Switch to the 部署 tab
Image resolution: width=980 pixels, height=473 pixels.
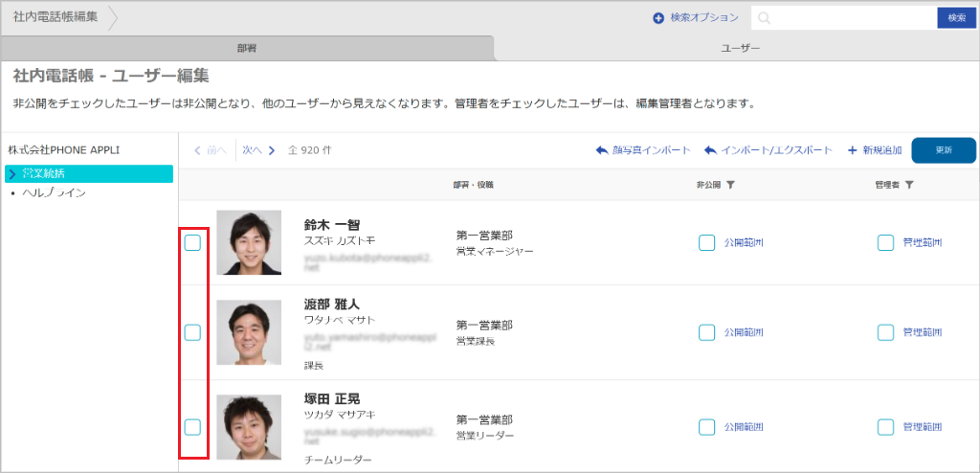click(x=246, y=48)
